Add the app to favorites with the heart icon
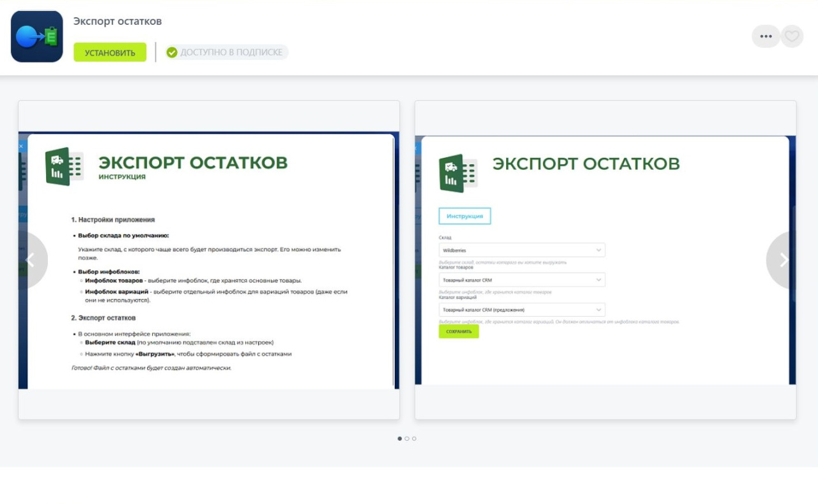The image size is (818, 504). pyautogui.click(x=792, y=36)
